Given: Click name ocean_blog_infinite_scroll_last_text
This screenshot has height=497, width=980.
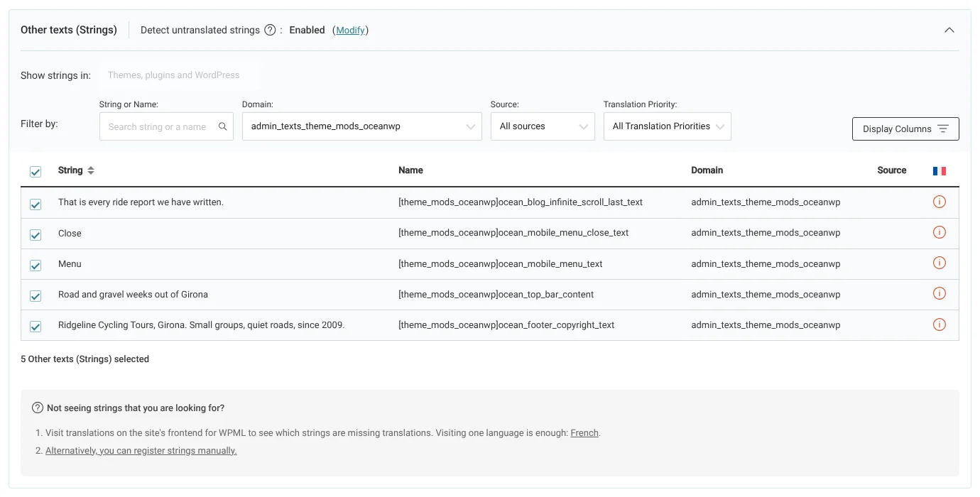Looking at the screenshot, I should coord(521,202).
